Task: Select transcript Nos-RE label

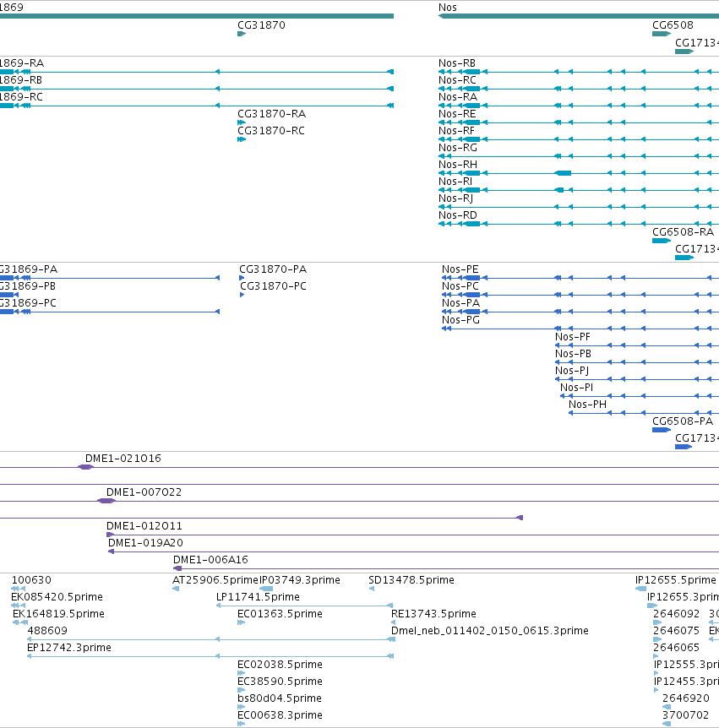Action: click(x=457, y=114)
